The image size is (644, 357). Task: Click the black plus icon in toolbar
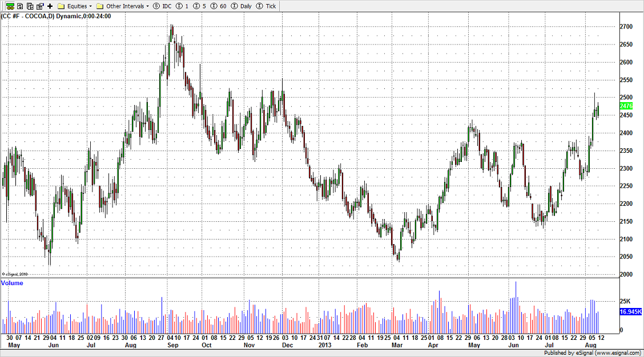pos(50,6)
